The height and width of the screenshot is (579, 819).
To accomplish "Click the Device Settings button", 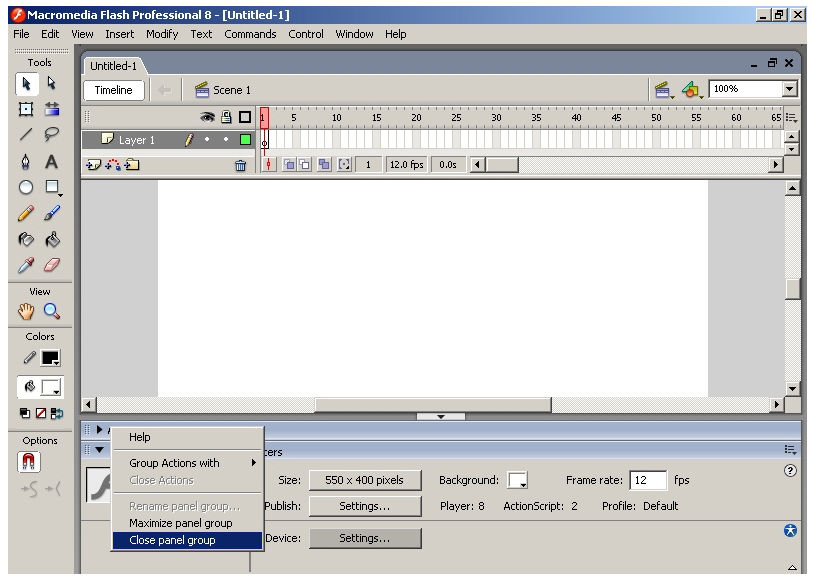I will click(x=365, y=538).
